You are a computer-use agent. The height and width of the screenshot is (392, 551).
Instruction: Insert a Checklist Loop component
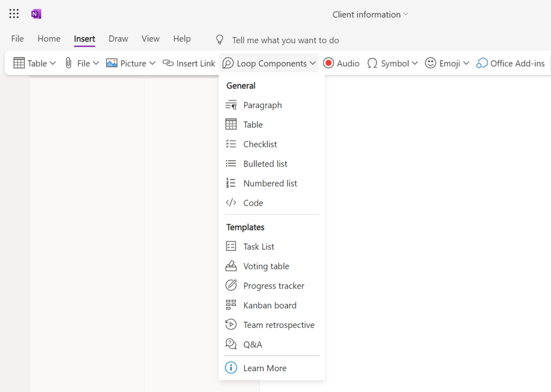(x=260, y=144)
